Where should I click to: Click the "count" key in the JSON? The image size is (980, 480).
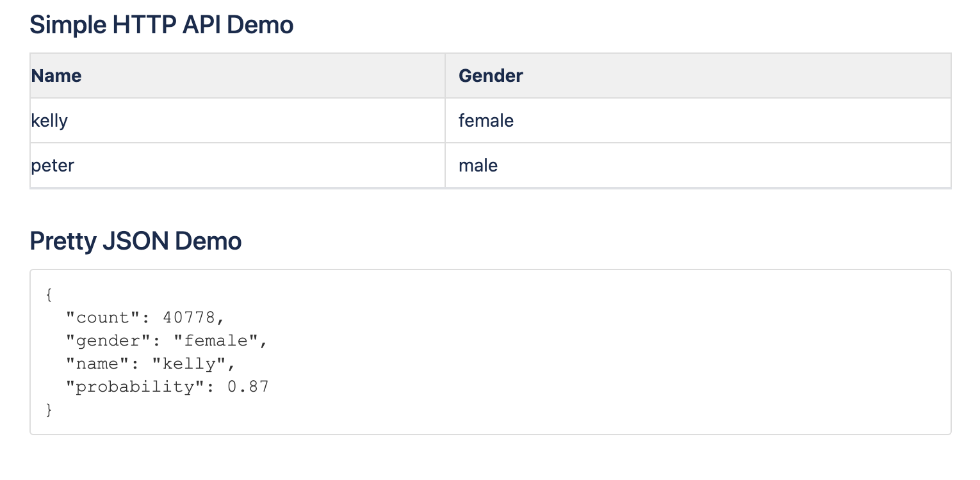pyautogui.click(x=102, y=317)
